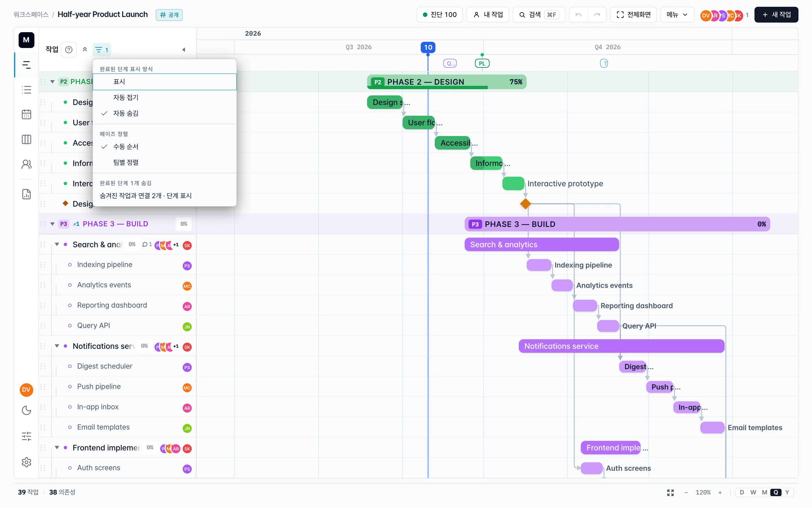Open the list view icon in sidebar
The height and width of the screenshot is (508, 812).
[x=26, y=90]
